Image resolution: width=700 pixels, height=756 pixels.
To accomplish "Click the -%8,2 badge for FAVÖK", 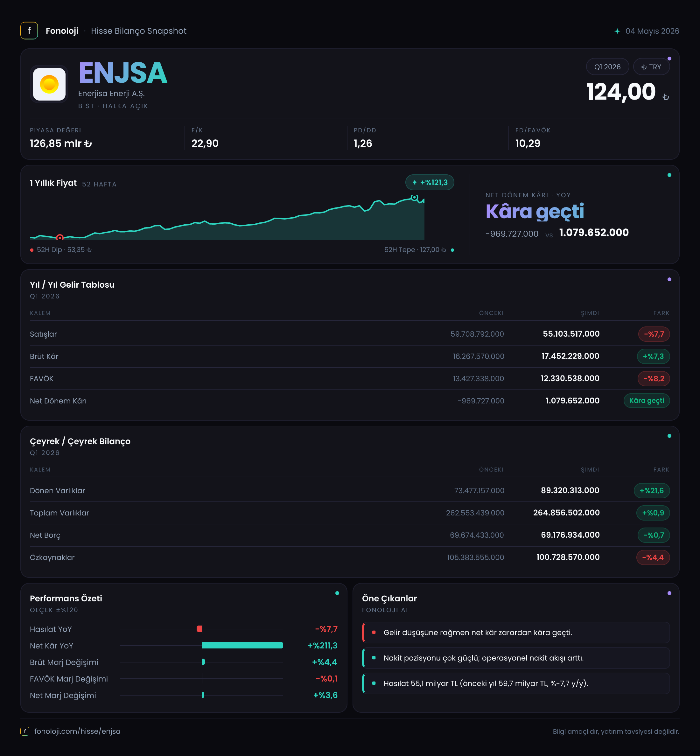I will (654, 379).
